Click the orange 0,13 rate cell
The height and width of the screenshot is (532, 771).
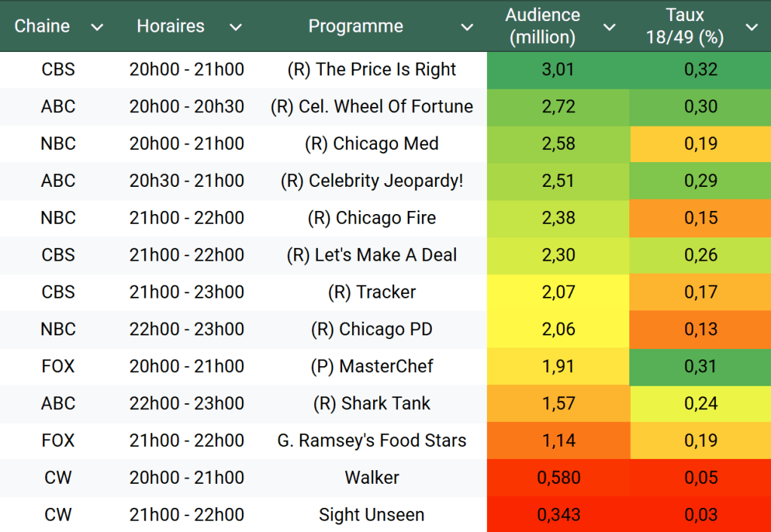700,329
